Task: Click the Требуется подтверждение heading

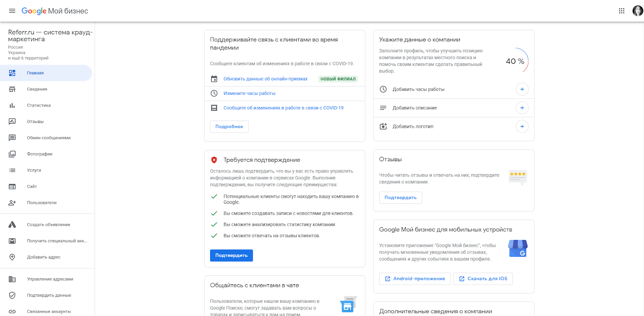Action: point(262,160)
